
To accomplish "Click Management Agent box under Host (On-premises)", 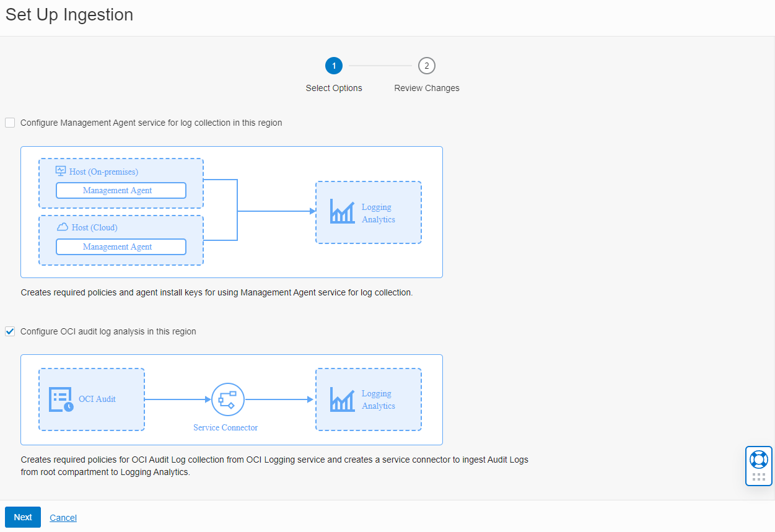I will (121, 190).
